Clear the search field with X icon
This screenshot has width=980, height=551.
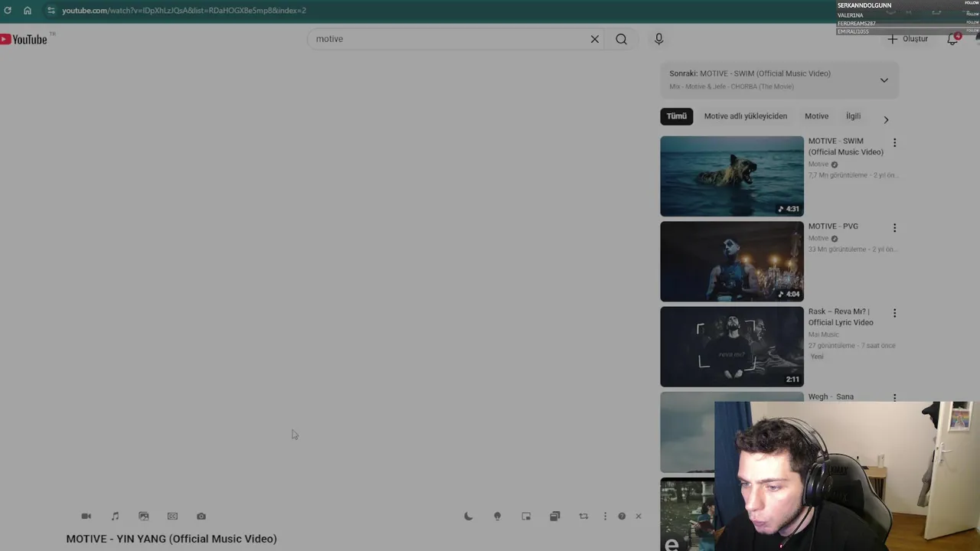pos(595,39)
